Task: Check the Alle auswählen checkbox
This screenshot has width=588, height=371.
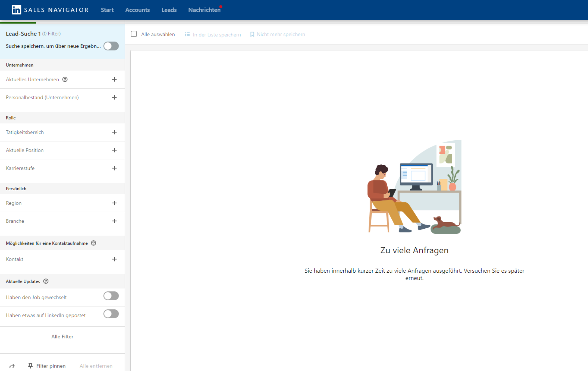Action: click(134, 34)
